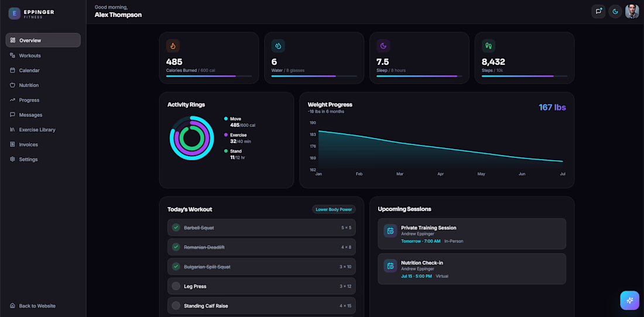The width and height of the screenshot is (644, 317).
Task: Open the Overview menu item
Action: coord(43,40)
